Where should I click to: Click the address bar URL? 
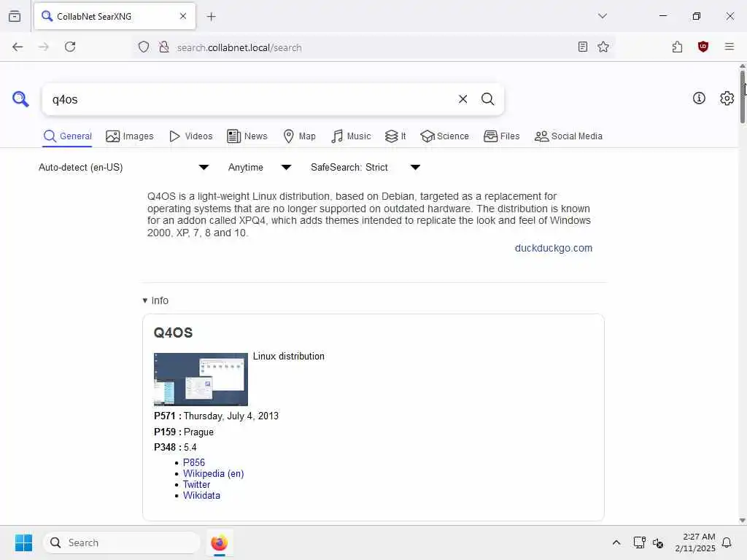239,47
